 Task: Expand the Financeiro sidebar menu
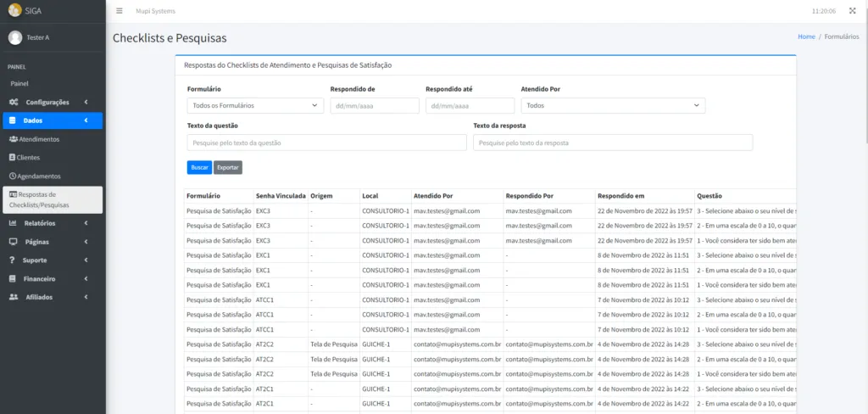(x=53, y=278)
